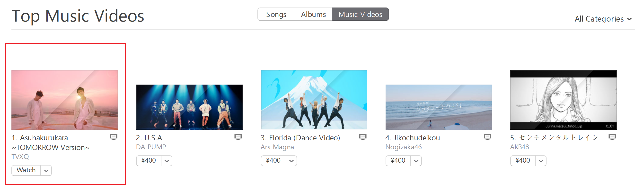644x190 pixels.
Task: Click the video icon beside Asuhakurukara
Action: (x=114, y=137)
